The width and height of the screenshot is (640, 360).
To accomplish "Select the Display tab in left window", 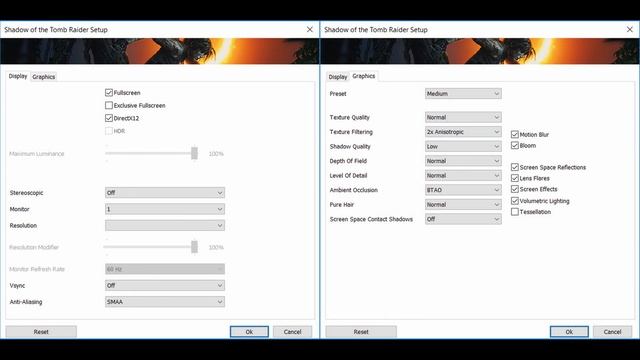I will (x=18, y=76).
